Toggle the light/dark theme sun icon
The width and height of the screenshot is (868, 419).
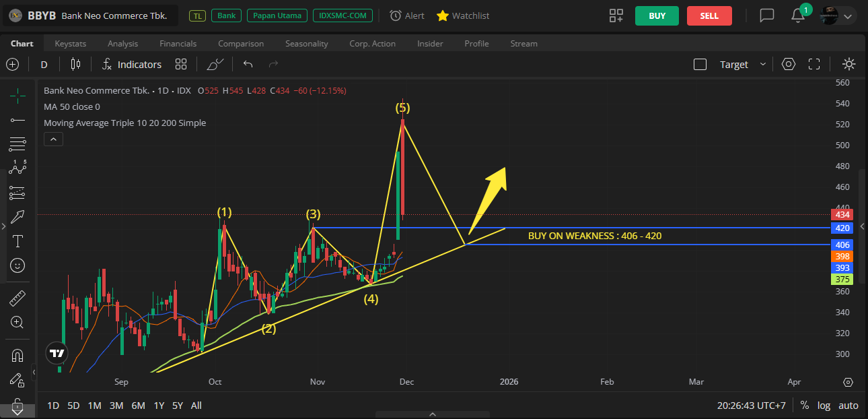tap(848, 65)
